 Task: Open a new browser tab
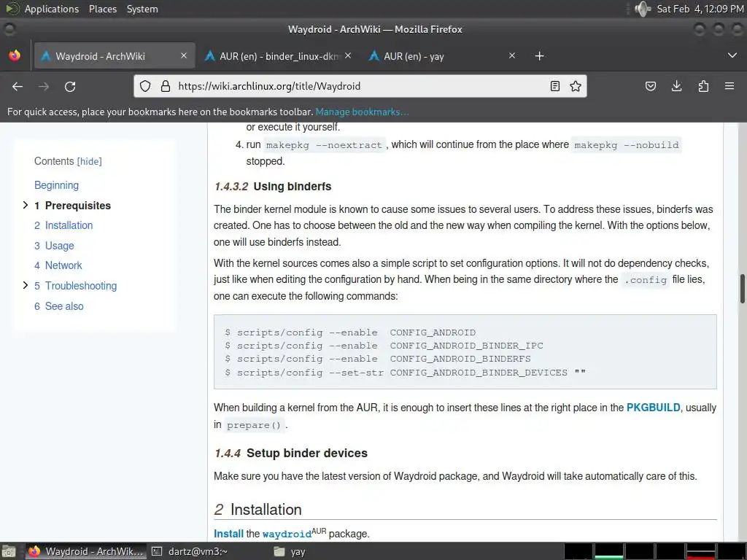539,56
